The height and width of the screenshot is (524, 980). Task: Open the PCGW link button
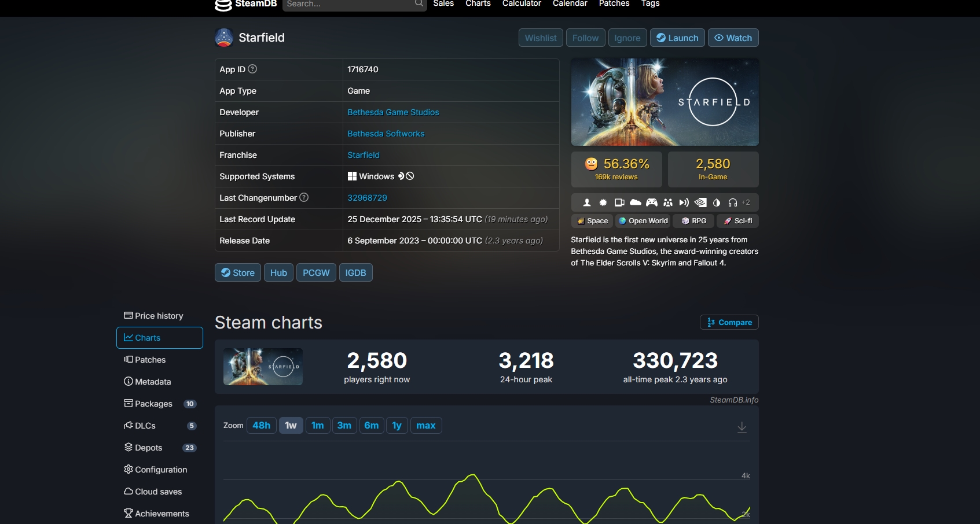pos(316,272)
